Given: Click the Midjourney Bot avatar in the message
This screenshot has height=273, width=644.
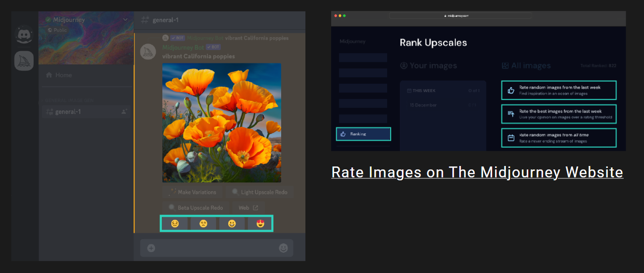Looking at the screenshot, I should click(149, 52).
